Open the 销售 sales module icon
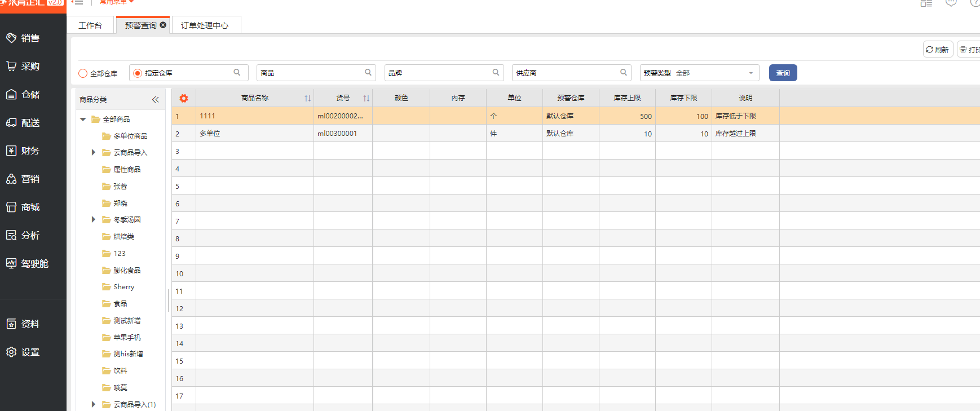Viewport: 980px width, 411px height. click(11, 38)
